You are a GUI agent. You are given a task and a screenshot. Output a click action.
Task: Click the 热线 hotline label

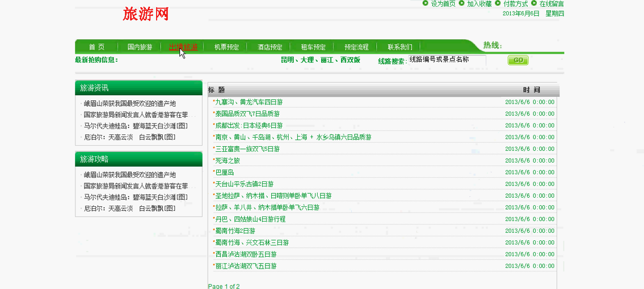pos(493,45)
